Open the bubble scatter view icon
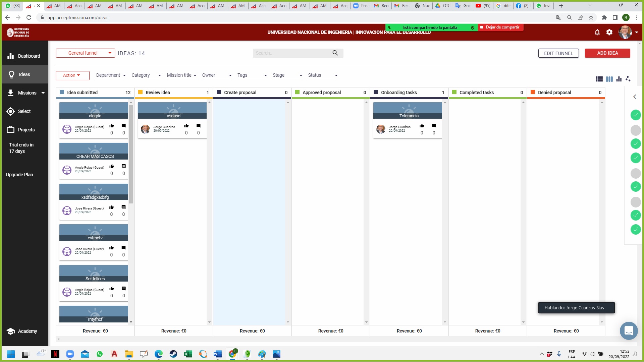The image size is (644, 362). click(x=628, y=79)
